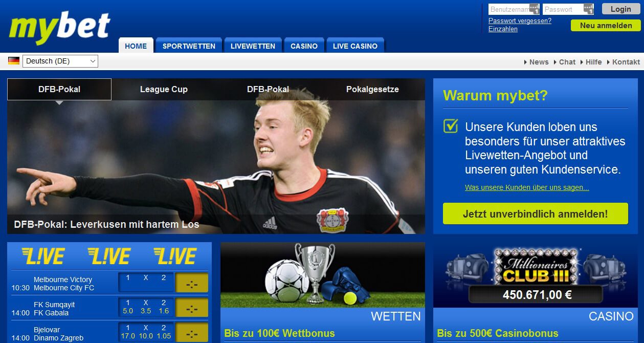The image size is (644, 343).
Task: Switch to the SPORTWETTEN tab
Action: click(189, 46)
